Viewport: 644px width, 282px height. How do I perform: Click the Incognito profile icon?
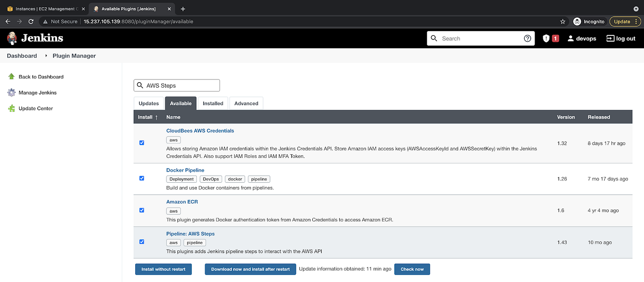click(x=577, y=22)
